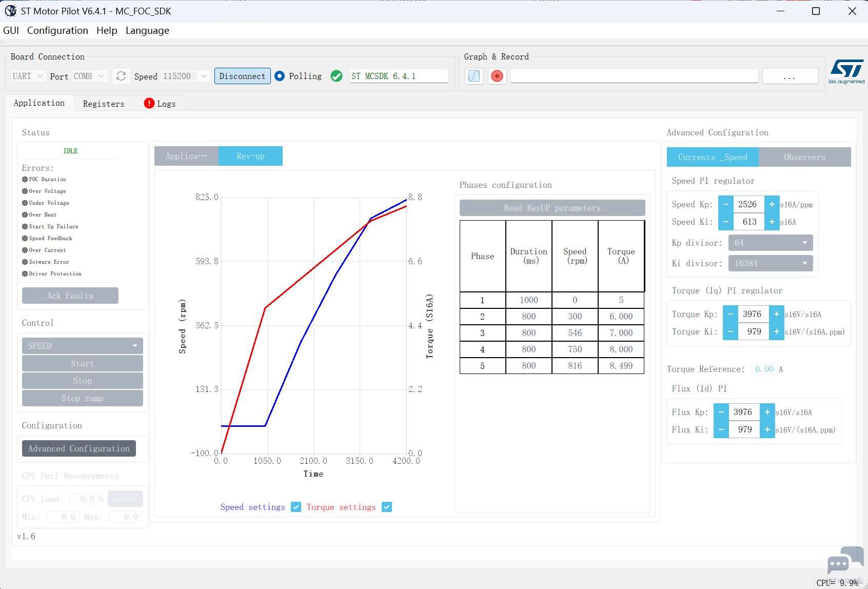
Task: Decrease Torque Kp with minus button
Action: [x=731, y=314]
